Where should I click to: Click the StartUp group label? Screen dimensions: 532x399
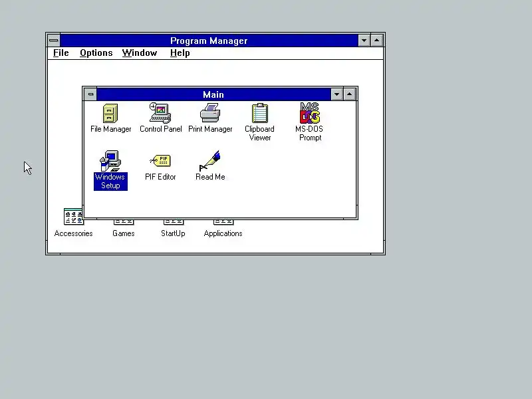(x=173, y=233)
